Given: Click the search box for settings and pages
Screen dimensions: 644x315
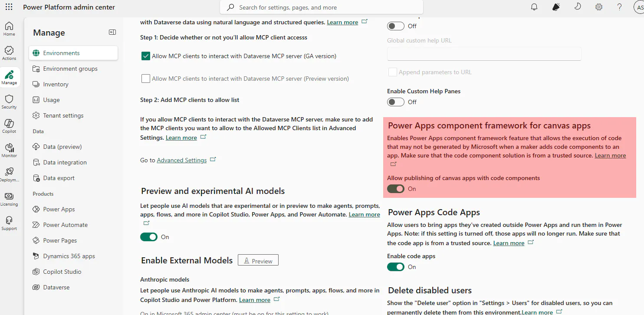Looking at the screenshot, I should tap(321, 7).
